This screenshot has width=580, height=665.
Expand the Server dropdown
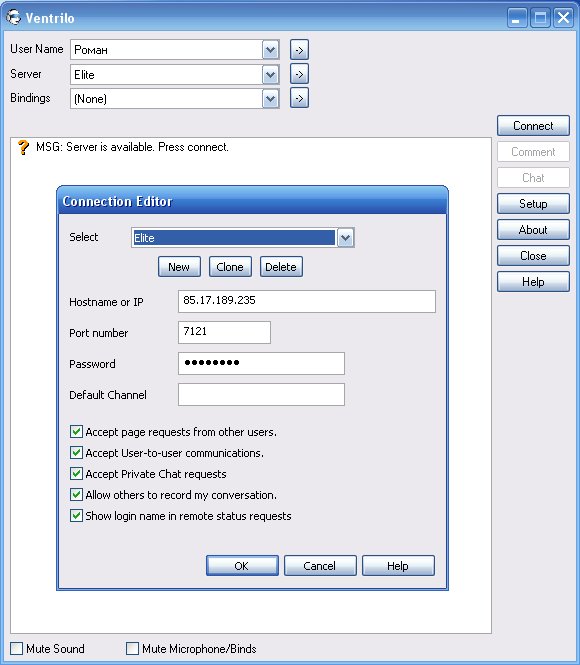tap(270, 75)
